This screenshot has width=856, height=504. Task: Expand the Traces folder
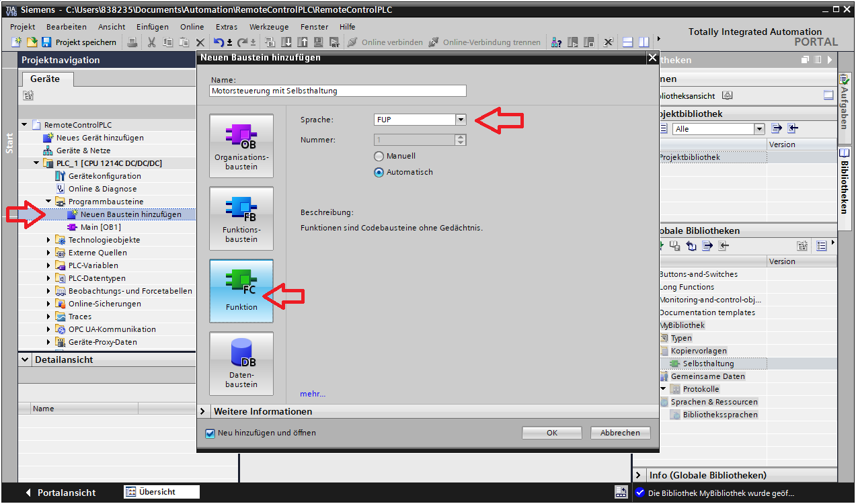pos(49,317)
